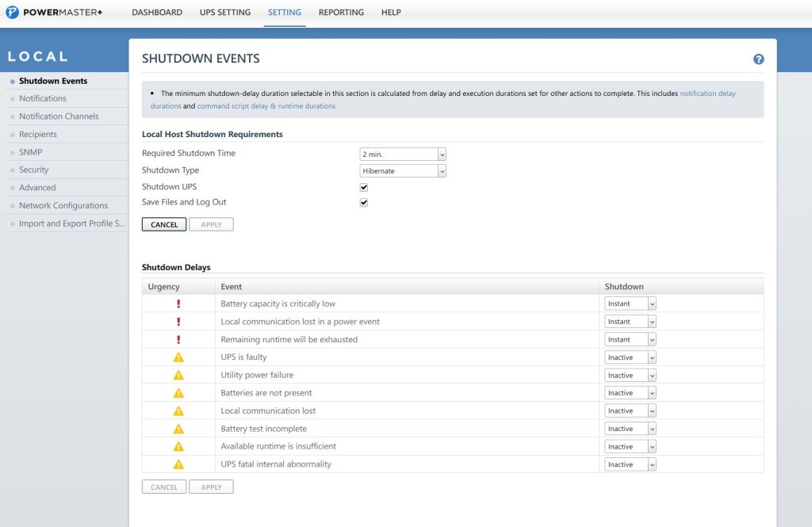The width and height of the screenshot is (812, 527).
Task: Click Apply under Local Host Shutdown Requirements
Action: point(211,225)
